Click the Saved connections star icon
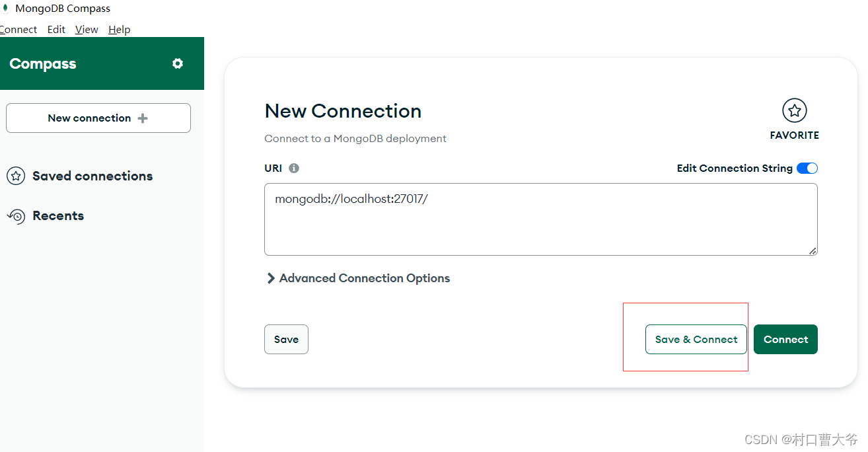Viewport: 868px width, 452px height. (x=16, y=176)
